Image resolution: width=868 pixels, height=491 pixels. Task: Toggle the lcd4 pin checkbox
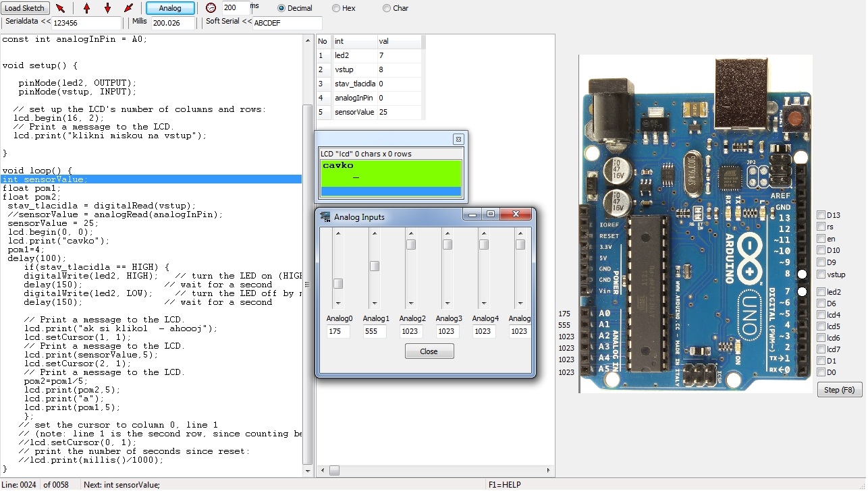click(821, 315)
